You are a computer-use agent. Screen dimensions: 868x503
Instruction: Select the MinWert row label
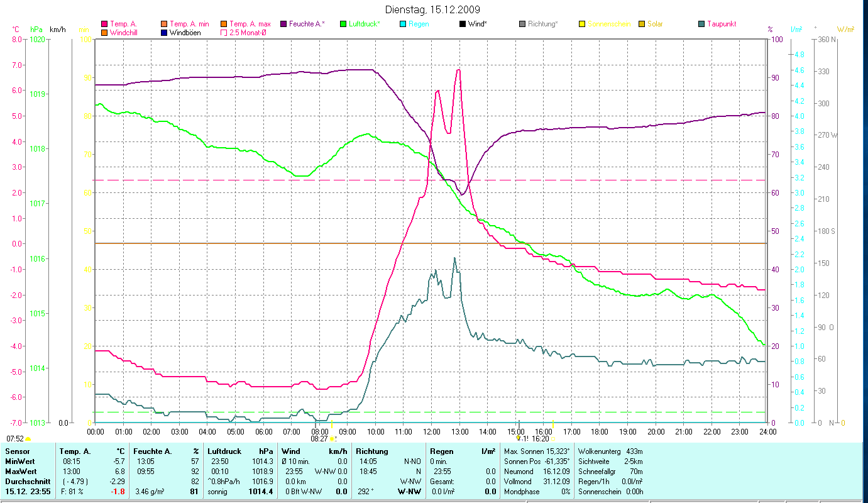(21, 461)
